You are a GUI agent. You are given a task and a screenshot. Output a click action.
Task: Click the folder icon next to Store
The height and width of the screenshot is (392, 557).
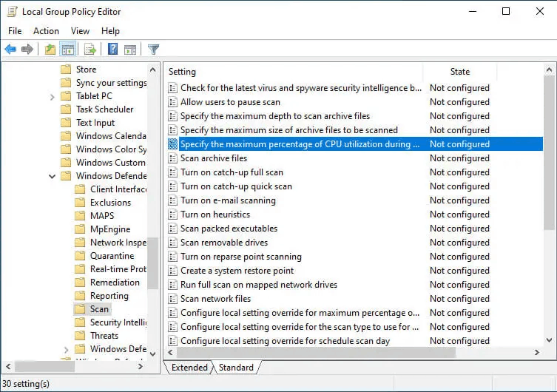[66, 70]
